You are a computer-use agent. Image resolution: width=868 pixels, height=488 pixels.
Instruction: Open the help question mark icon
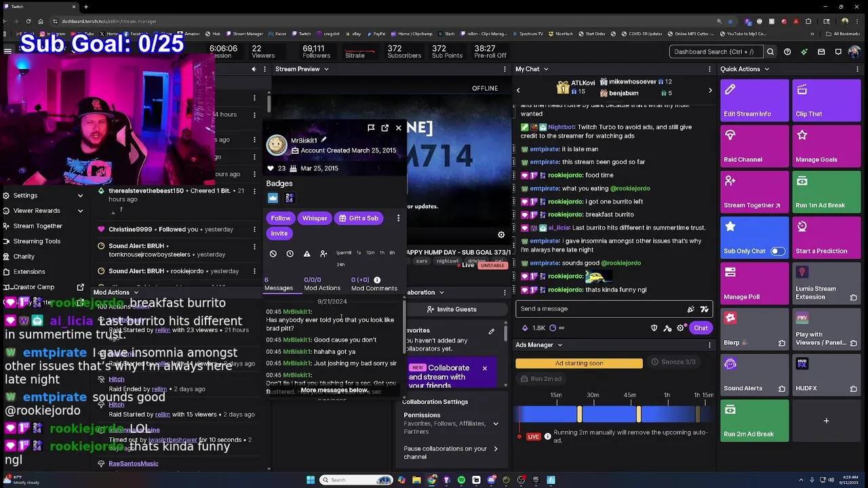[x=787, y=52]
